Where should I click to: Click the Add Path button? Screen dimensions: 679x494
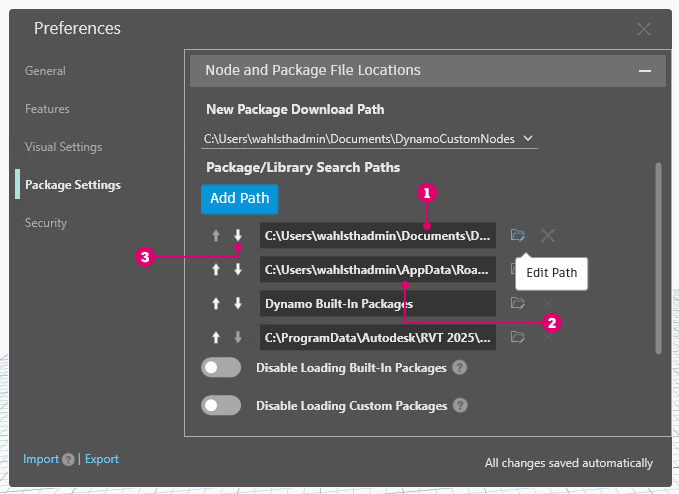point(240,198)
